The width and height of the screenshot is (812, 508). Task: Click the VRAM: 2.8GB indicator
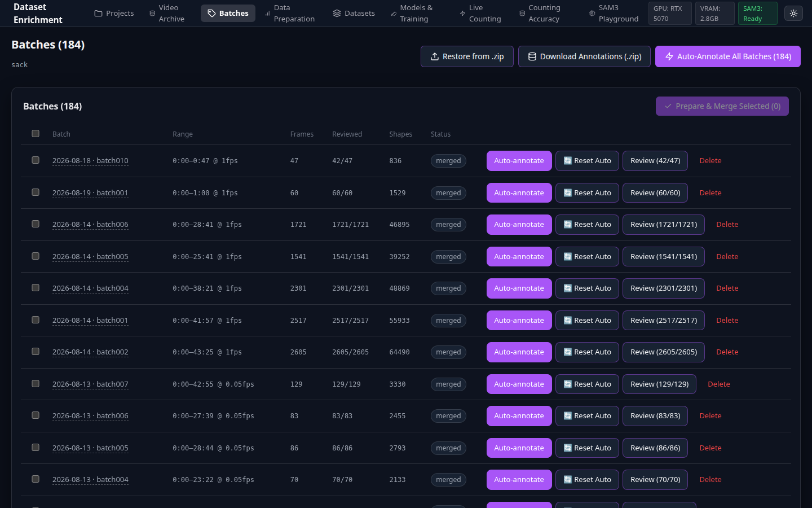(714, 14)
